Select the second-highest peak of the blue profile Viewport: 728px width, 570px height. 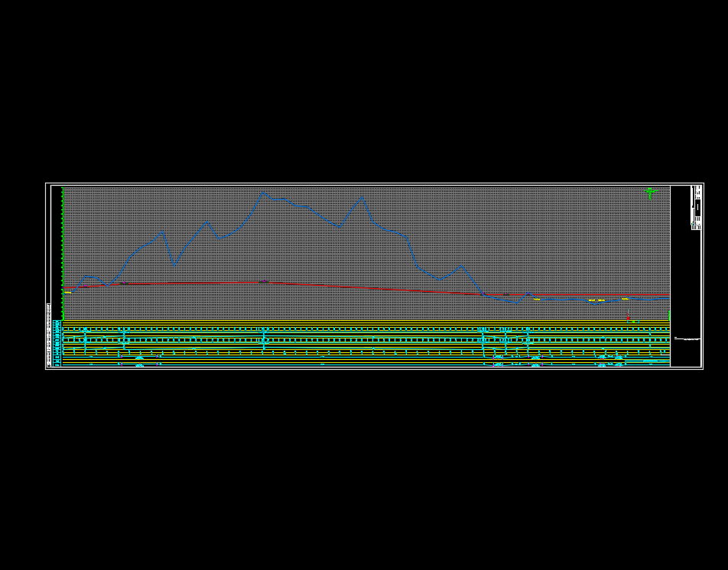pyautogui.click(x=361, y=198)
